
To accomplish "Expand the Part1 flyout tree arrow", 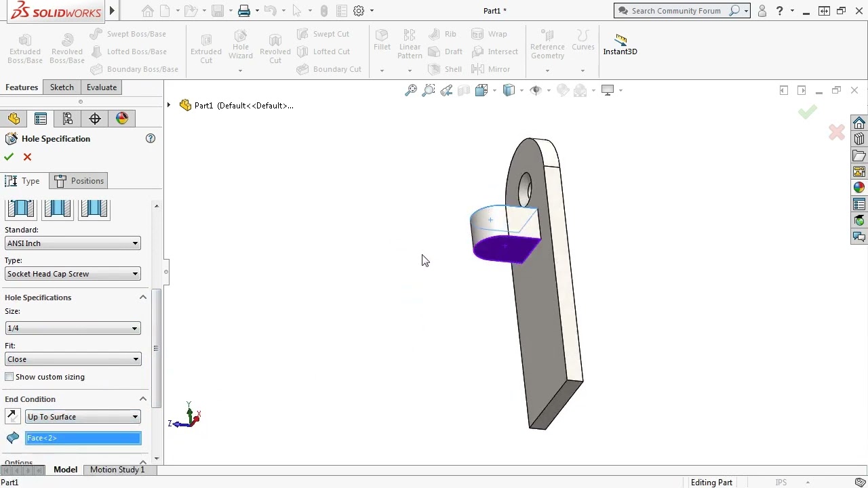I will click(169, 105).
